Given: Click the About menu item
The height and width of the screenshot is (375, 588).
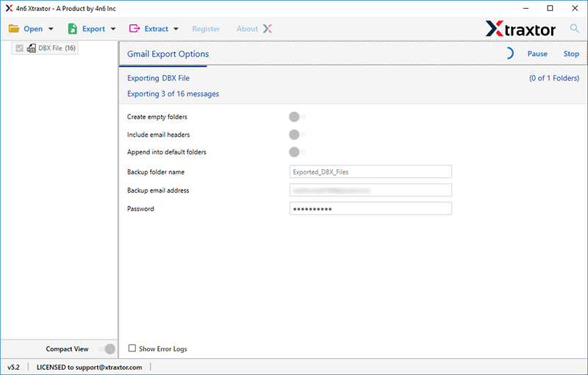Looking at the screenshot, I should pyautogui.click(x=247, y=29).
